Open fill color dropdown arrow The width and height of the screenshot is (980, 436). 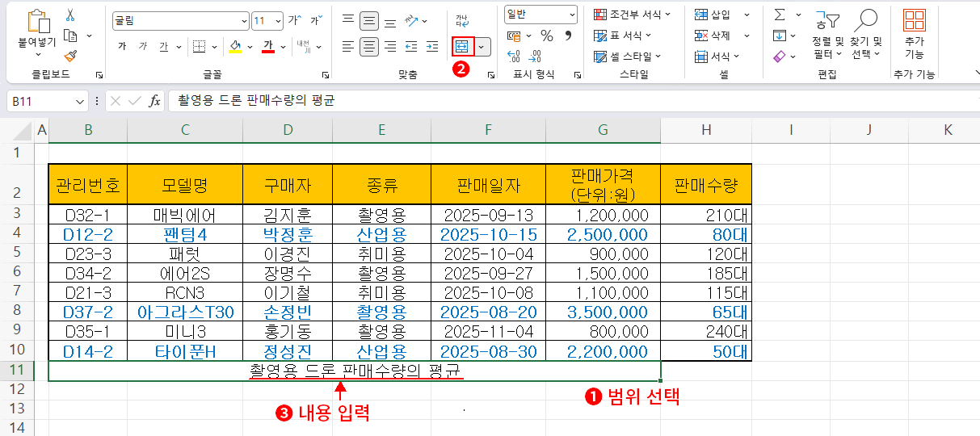(x=250, y=46)
